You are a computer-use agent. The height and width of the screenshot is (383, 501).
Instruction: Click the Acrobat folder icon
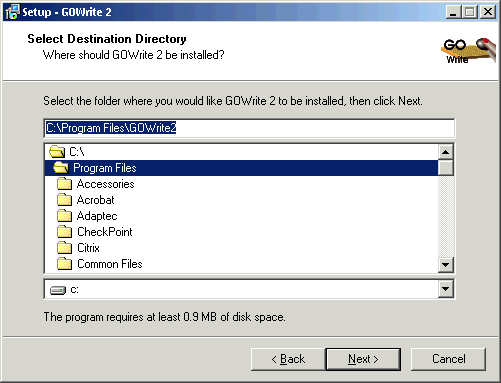pyautogui.click(x=64, y=200)
